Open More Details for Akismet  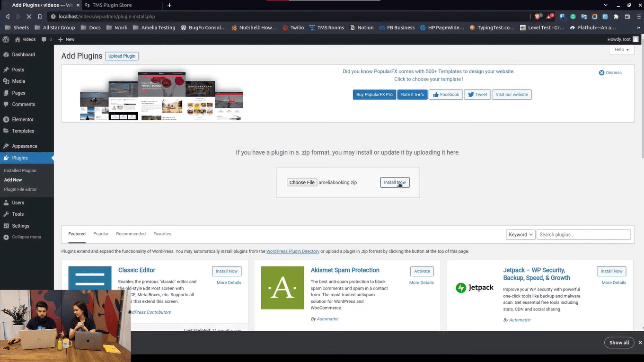[421, 283]
